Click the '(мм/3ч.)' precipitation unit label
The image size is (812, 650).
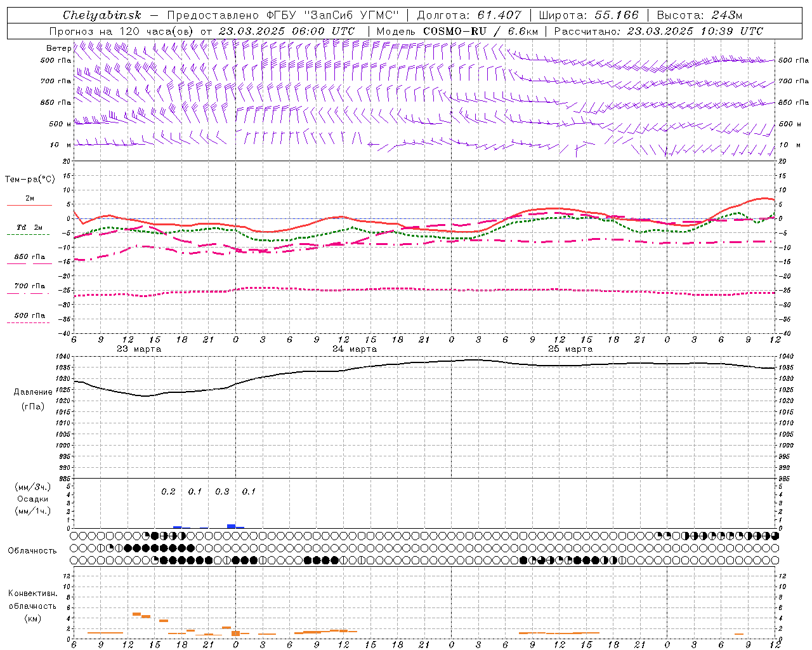(x=33, y=487)
